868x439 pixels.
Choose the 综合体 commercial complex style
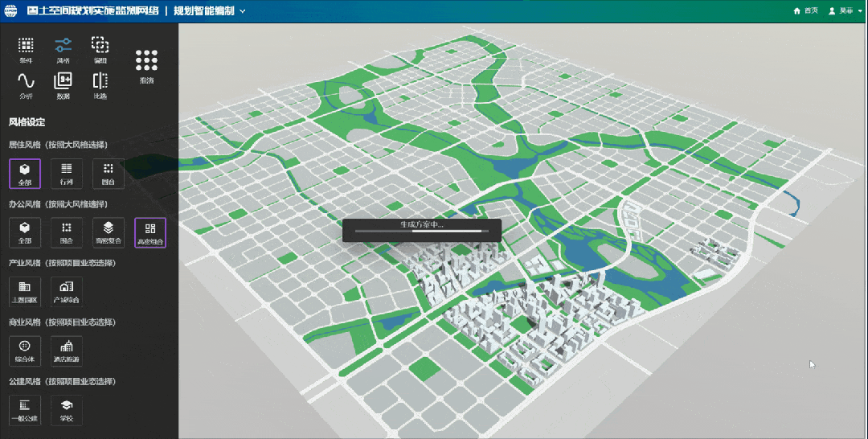point(25,350)
